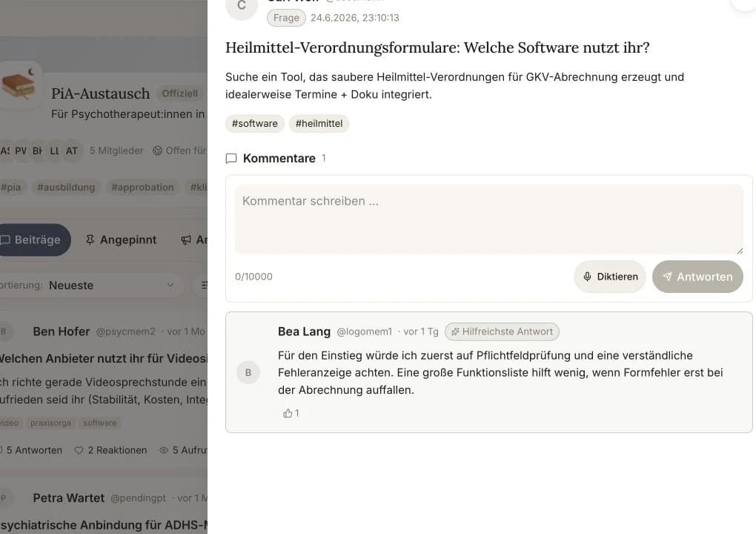The image size is (756, 534).
Task: Click the Frage tag badge
Action: pyautogui.click(x=286, y=18)
